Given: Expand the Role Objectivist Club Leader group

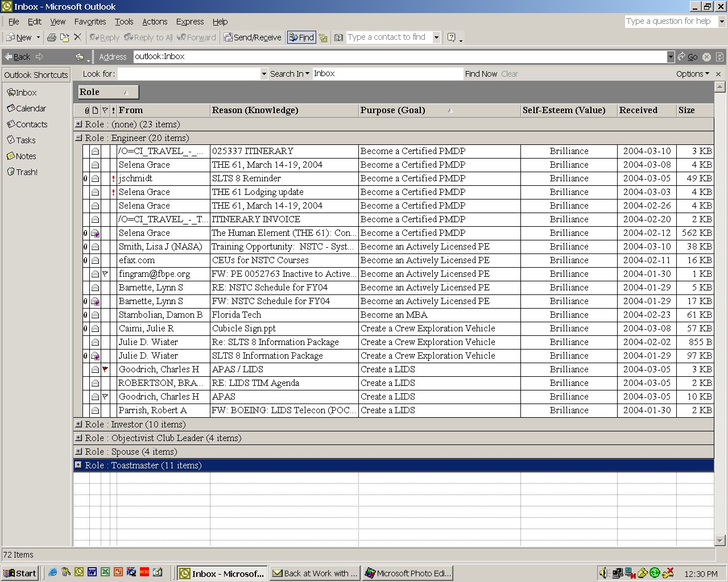Looking at the screenshot, I should coord(78,438).
